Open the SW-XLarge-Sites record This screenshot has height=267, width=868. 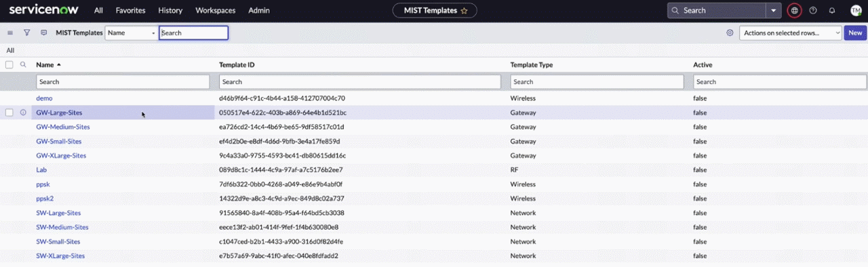point(60,255)
